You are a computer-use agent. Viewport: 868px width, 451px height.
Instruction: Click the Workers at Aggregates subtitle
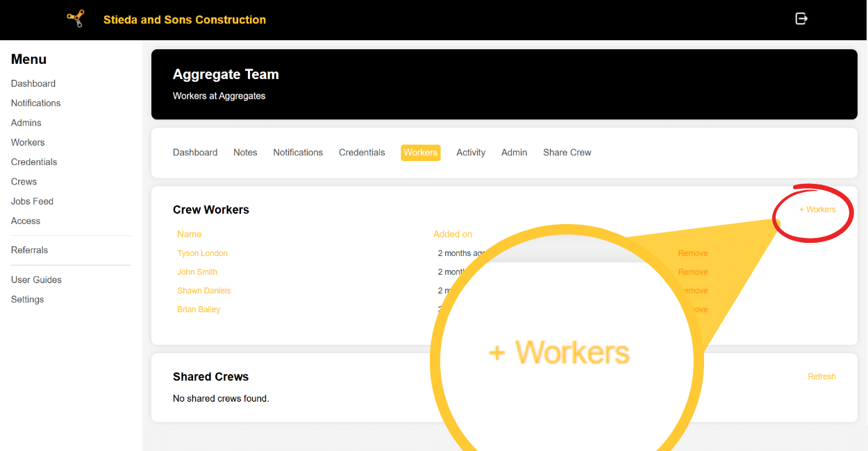[x=219, y=96]
